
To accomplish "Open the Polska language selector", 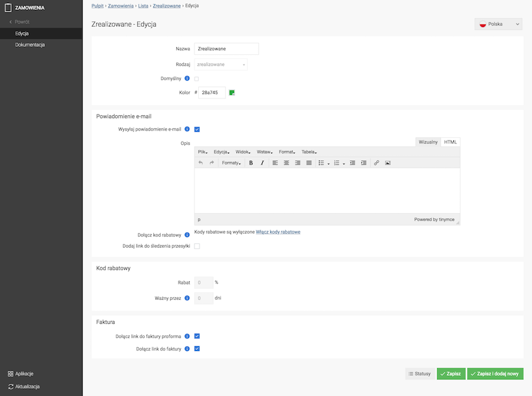I will (498, 23).
